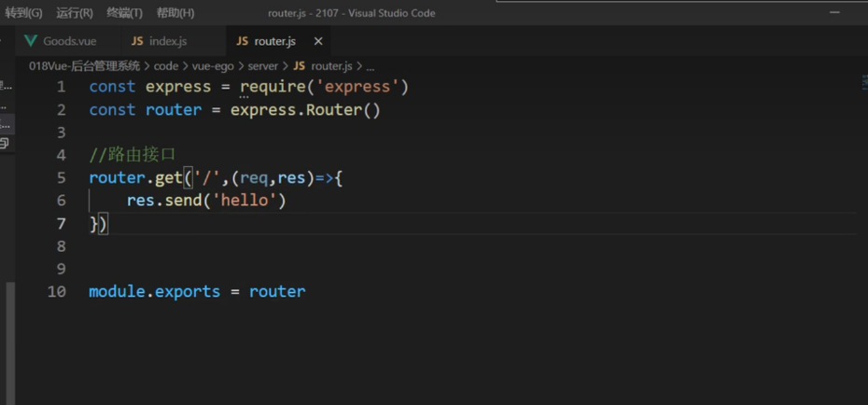Click the //路由接口 comment

(133, 155)
